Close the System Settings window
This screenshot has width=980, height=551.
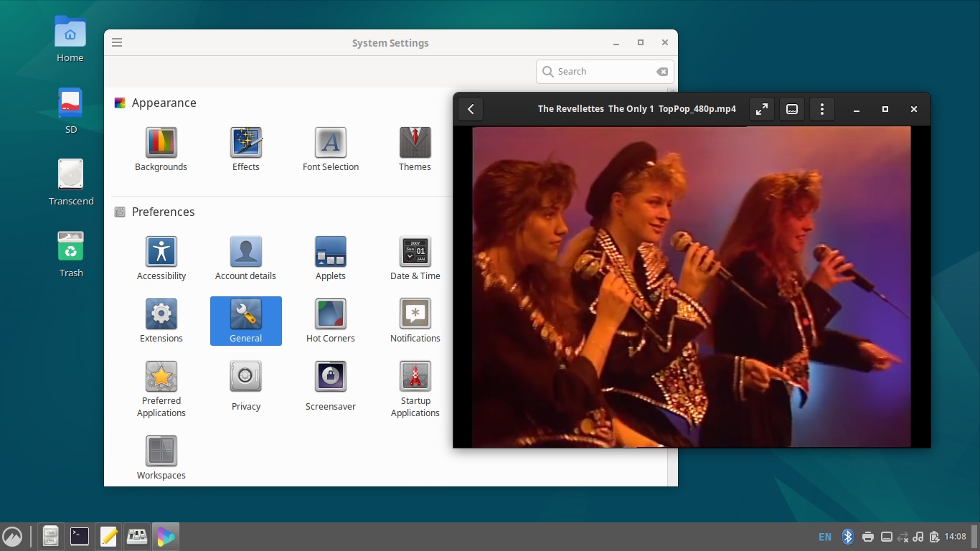[665, 43]
